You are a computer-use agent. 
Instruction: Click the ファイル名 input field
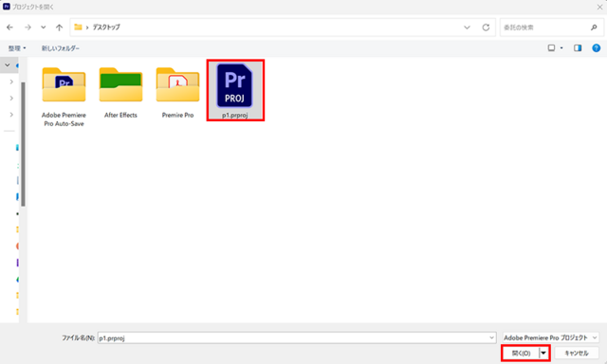pos(297,337)
